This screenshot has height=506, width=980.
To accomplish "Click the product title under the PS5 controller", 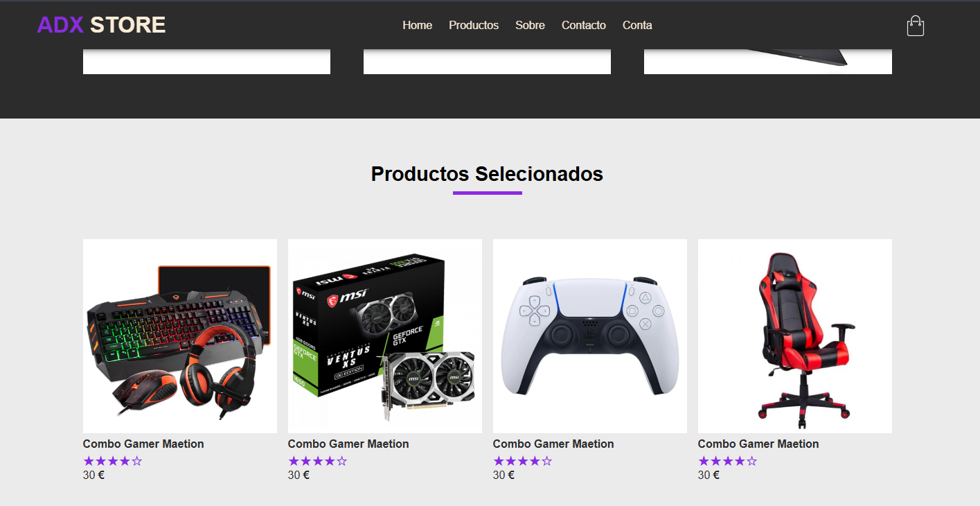I will pyautogui.click(x=553, y=444).
